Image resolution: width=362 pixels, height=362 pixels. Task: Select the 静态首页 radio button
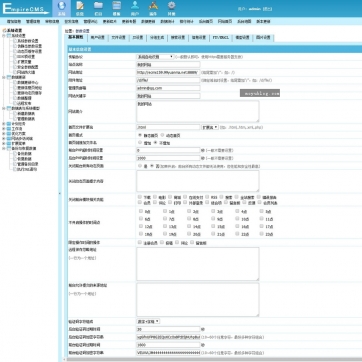[140, 135]
